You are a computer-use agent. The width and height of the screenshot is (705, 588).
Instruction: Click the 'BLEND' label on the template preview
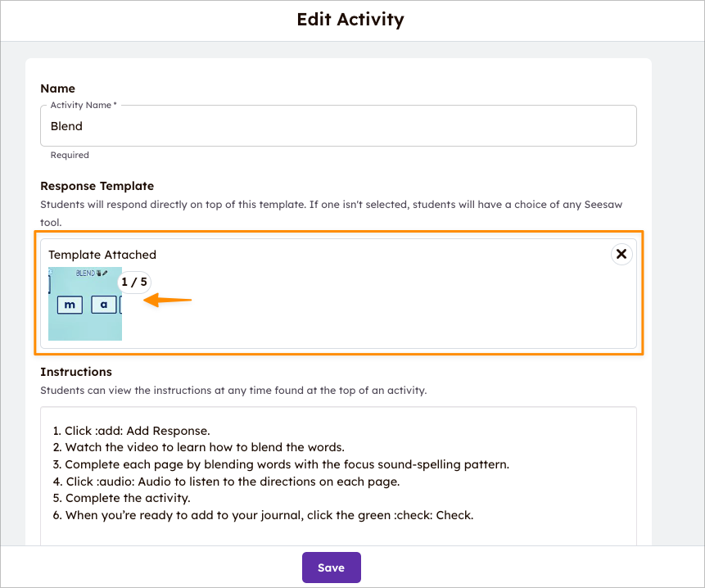pyautogui.click(x=85, y=272)
